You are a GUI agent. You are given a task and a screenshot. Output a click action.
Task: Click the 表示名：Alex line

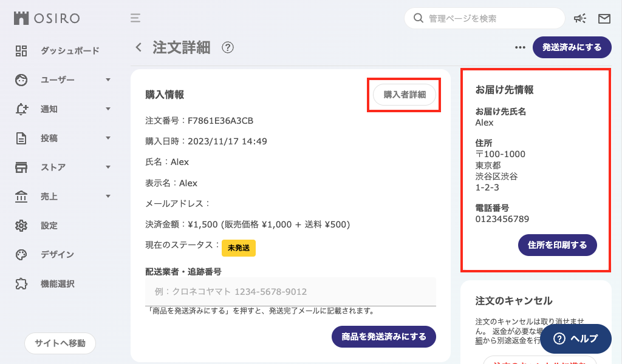[171, 183]
